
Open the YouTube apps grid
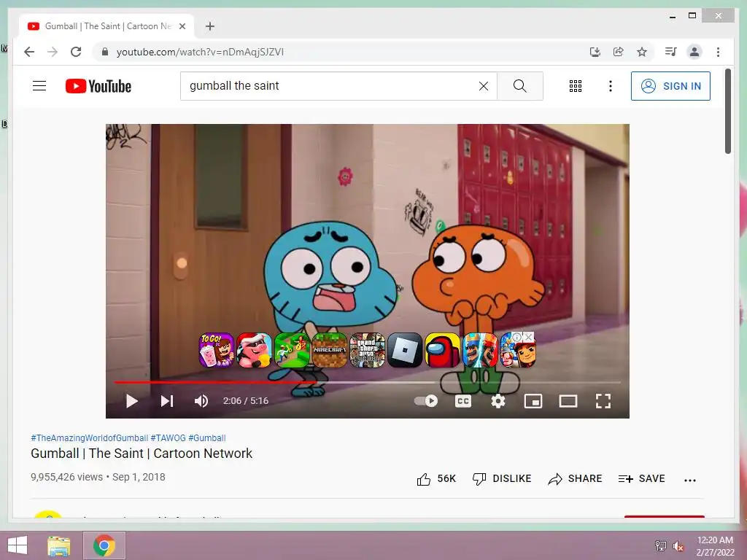coord(575,86)
